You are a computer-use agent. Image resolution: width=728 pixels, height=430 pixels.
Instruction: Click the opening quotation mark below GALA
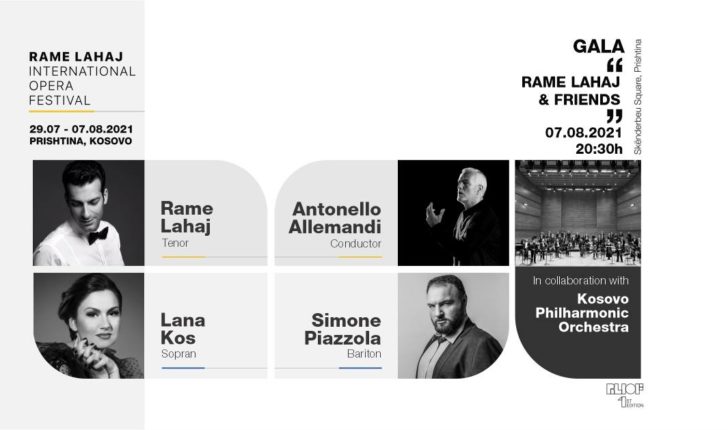615,65
